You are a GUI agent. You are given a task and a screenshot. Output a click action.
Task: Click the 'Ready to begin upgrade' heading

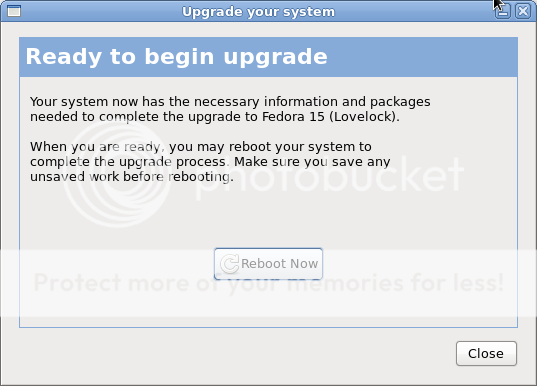(x=176, y=57)
